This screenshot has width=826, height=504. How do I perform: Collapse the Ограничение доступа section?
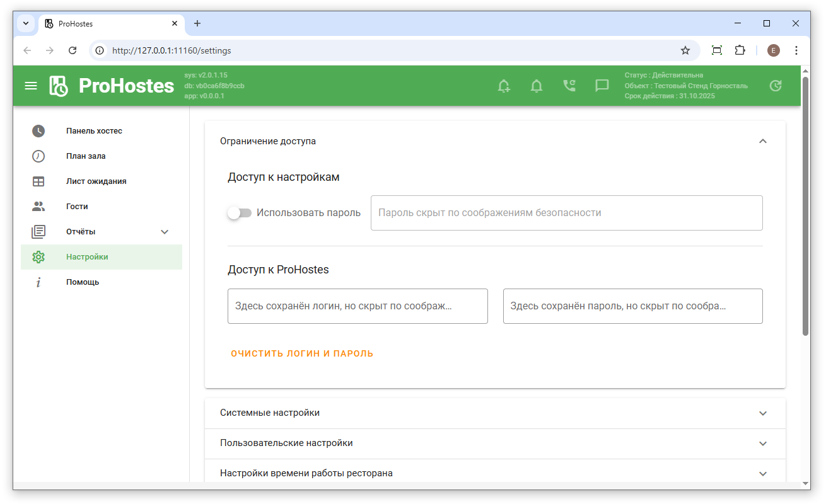click(763, 141)
